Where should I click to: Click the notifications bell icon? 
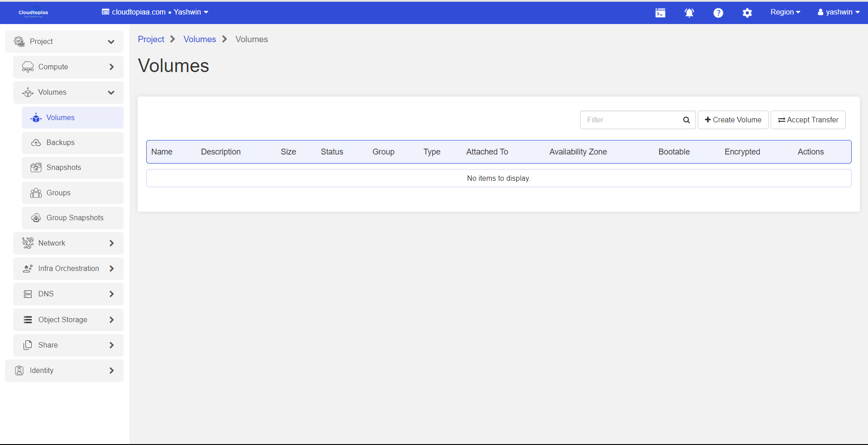point(689,13)
